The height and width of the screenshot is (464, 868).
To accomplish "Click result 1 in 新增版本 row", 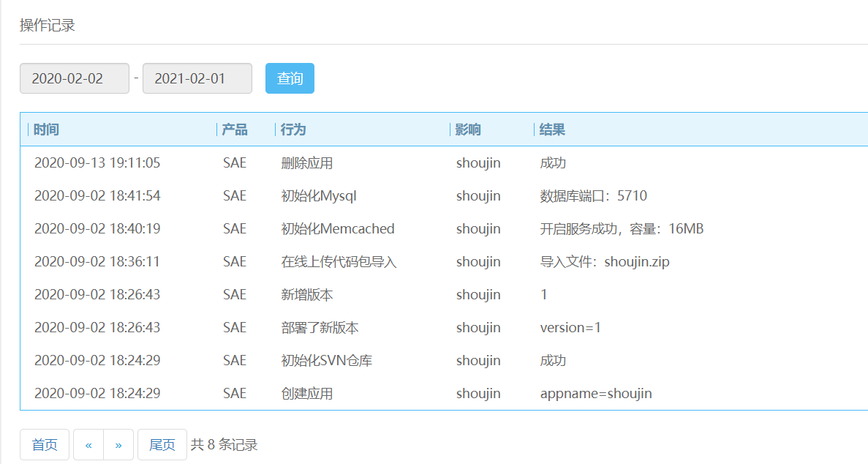I will 543,294.
